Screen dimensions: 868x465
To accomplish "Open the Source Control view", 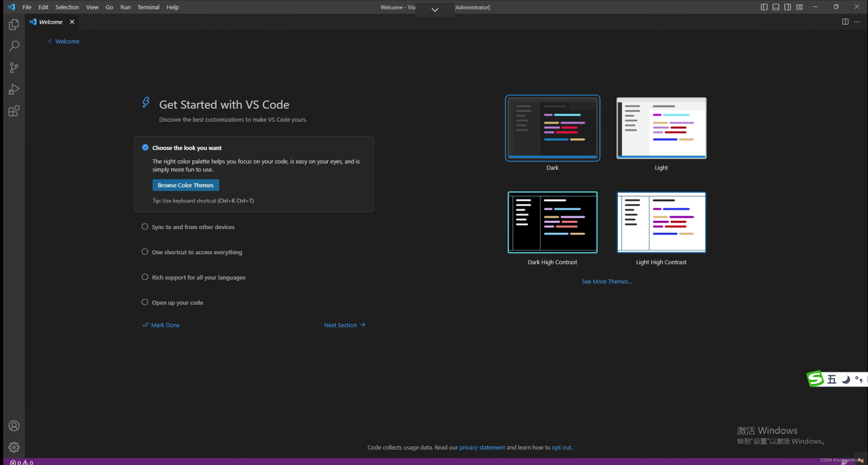I will click(14, 68).
